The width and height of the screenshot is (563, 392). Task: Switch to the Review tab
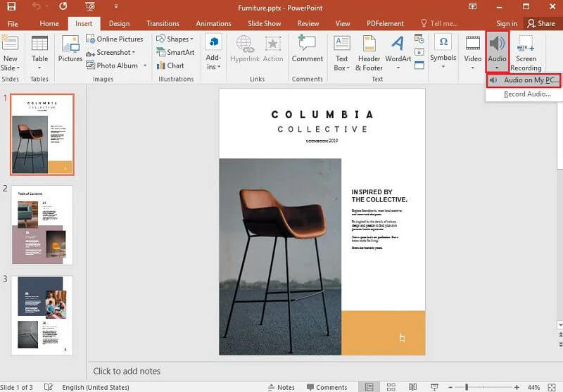[x=308, y=24]
